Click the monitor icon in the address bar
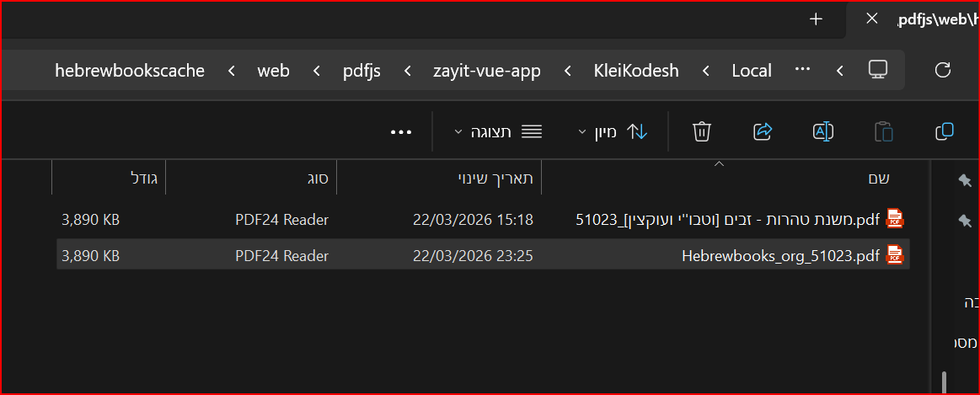Image resolution: width=980 pixels, height=395 pixels. (x=878, y=70)
